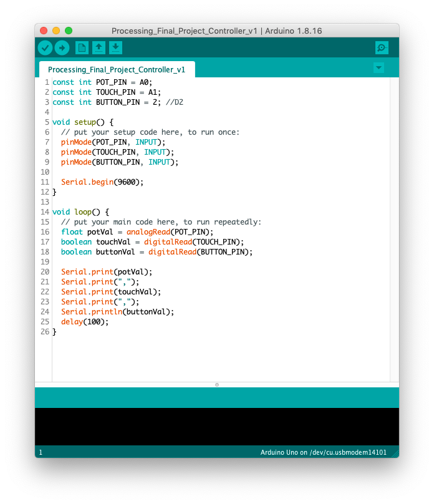The image size is (434, 504).
Task: Click the setup code comment on line 6
Action: click(150, 132)
